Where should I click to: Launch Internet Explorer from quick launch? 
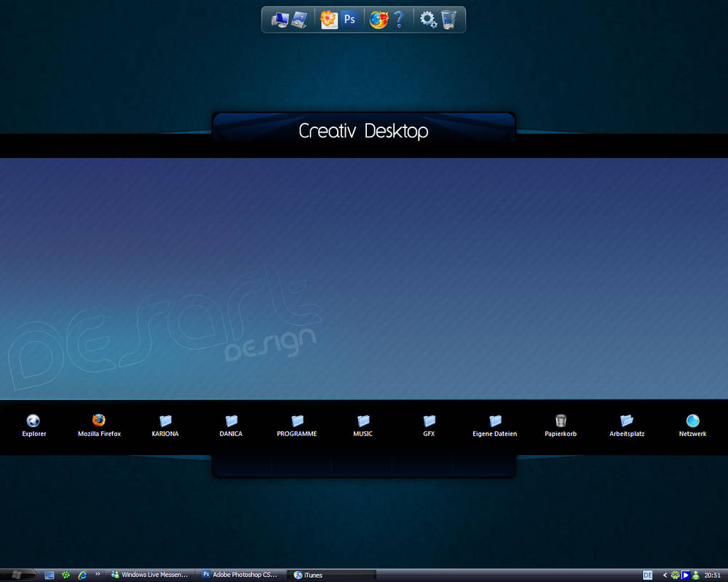pos(83,575)
